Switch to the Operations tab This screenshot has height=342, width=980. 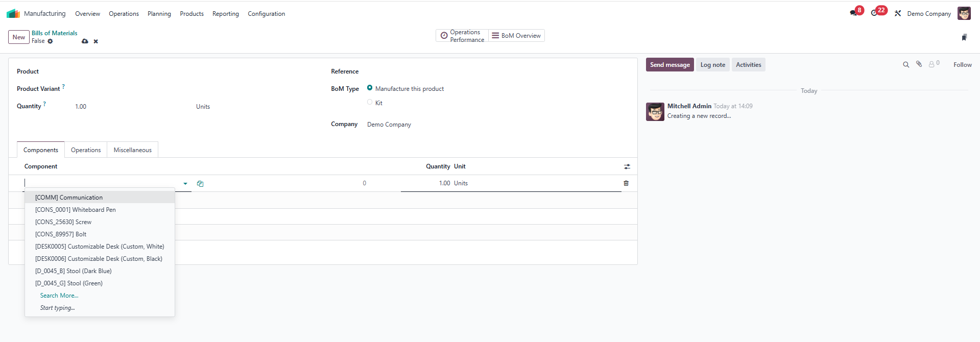[86, 150]
